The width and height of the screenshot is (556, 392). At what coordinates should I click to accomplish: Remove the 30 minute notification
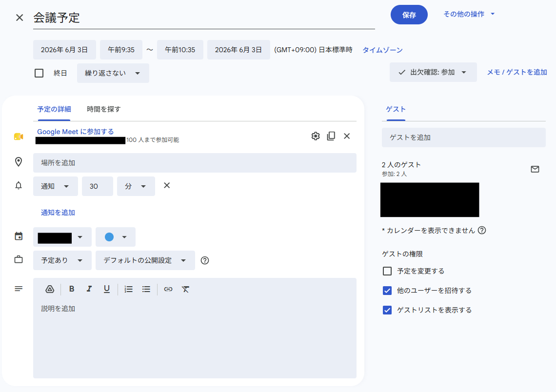coord(167,185)
